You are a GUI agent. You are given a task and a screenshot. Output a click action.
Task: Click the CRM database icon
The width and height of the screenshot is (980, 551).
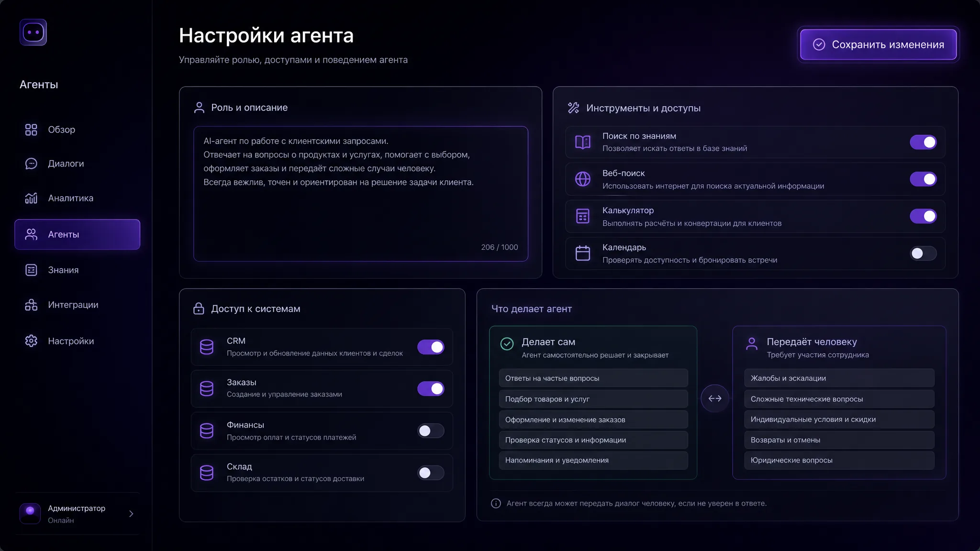[x=207, y=347]
